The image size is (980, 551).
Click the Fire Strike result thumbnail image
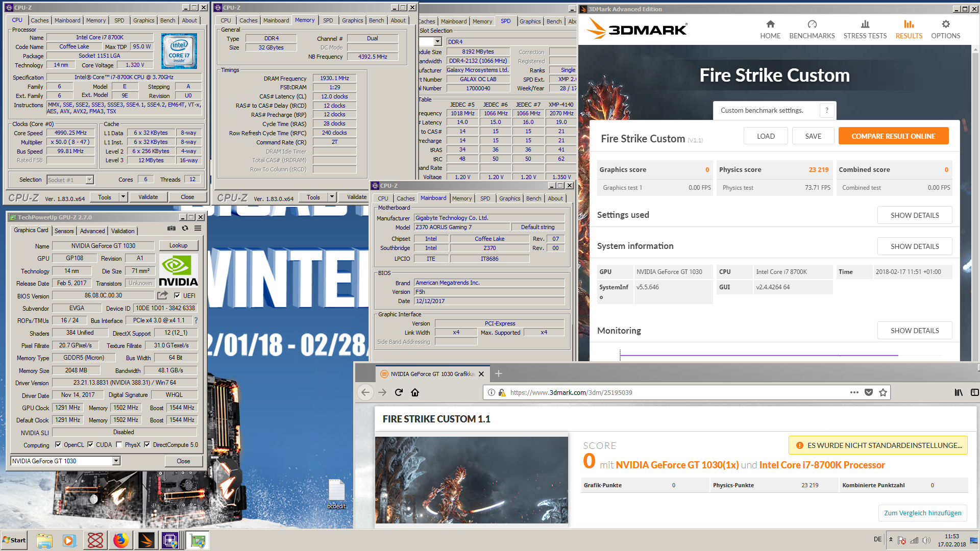472,480
